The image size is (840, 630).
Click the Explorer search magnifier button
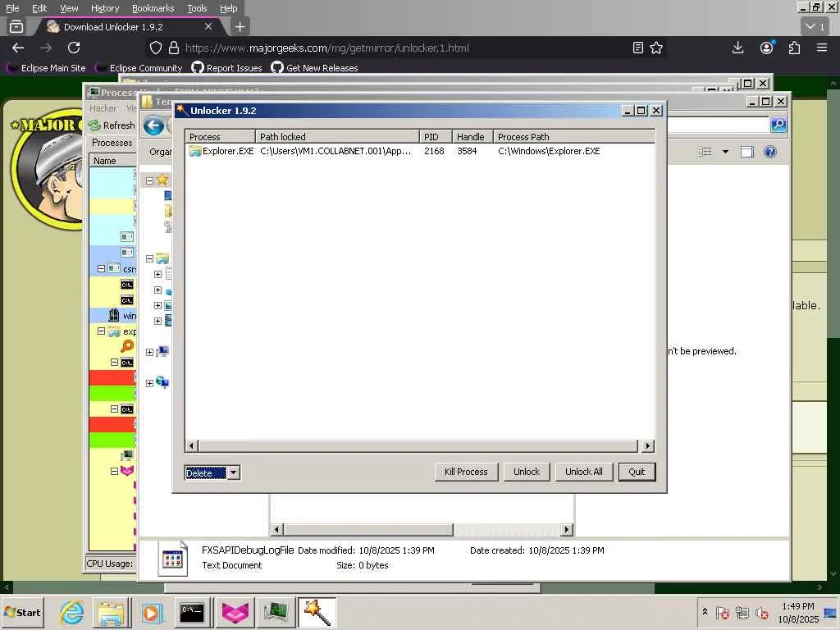click(x=778, y=126)
